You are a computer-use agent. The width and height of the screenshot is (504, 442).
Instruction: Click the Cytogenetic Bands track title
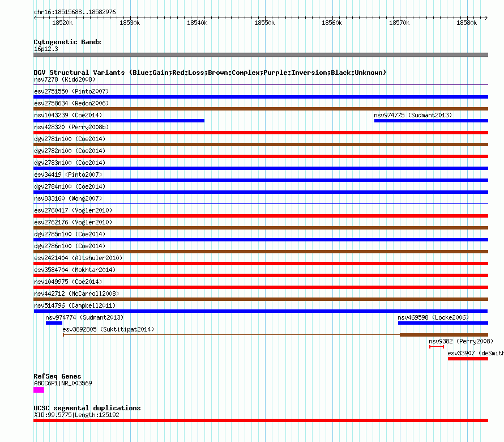[x=67, y=42]
